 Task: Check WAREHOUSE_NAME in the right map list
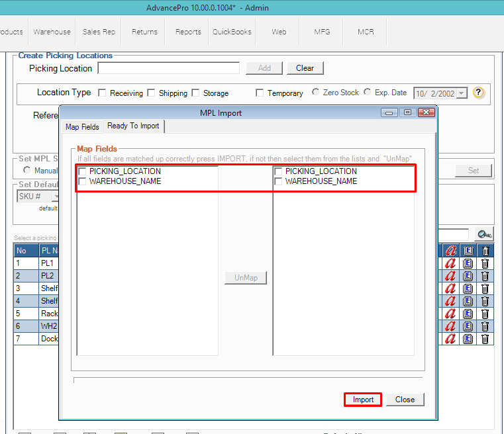click(x=279, y=181)
